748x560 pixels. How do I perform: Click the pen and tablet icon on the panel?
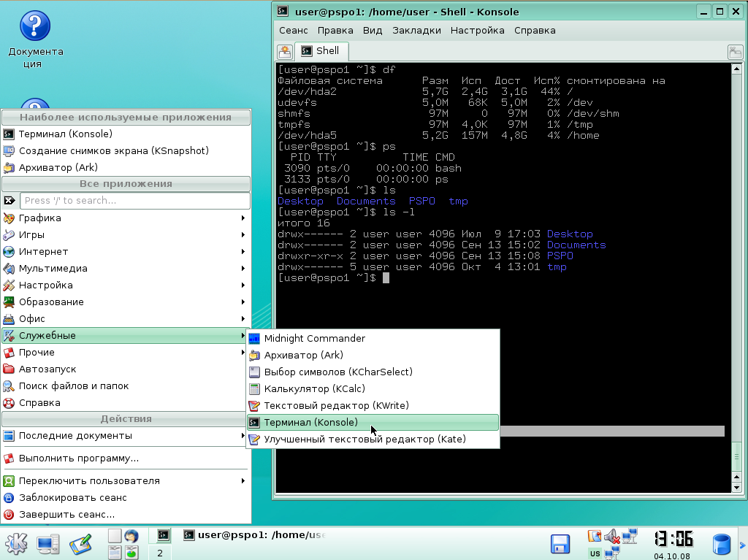click(x=80, y=543)
